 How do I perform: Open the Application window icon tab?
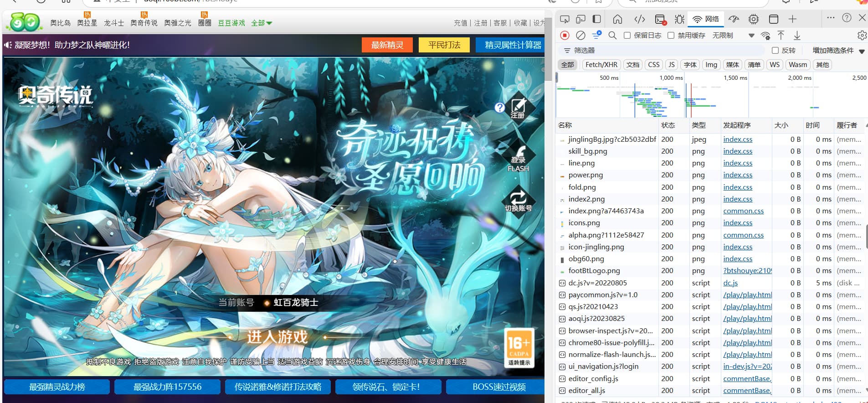(774, 19)
